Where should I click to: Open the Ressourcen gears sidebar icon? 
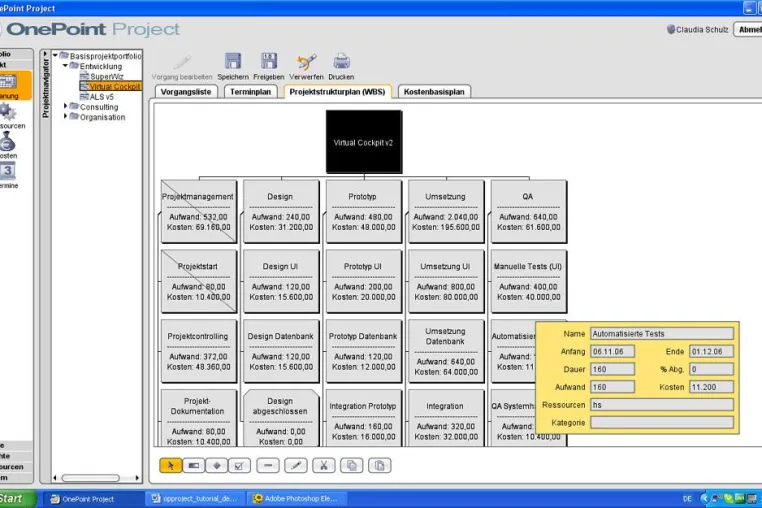coord(7,112)
